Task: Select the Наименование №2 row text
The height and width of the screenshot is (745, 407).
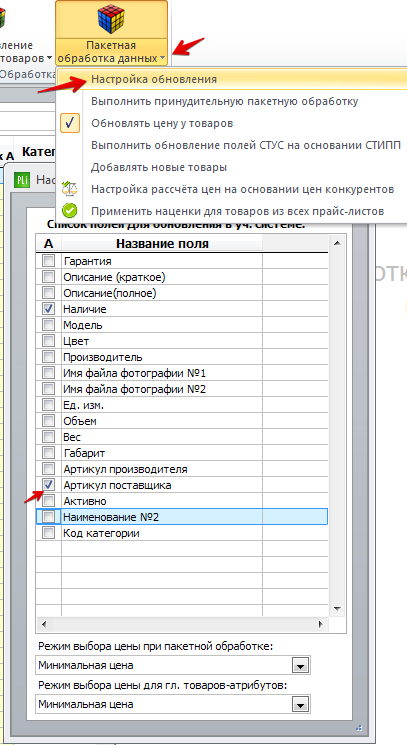Action: click(111, 517)
